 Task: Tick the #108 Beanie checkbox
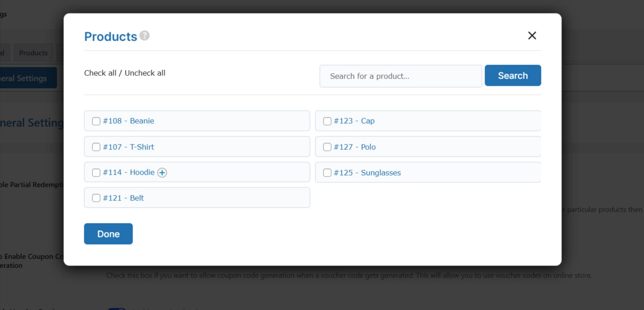[x=96, y=121]
